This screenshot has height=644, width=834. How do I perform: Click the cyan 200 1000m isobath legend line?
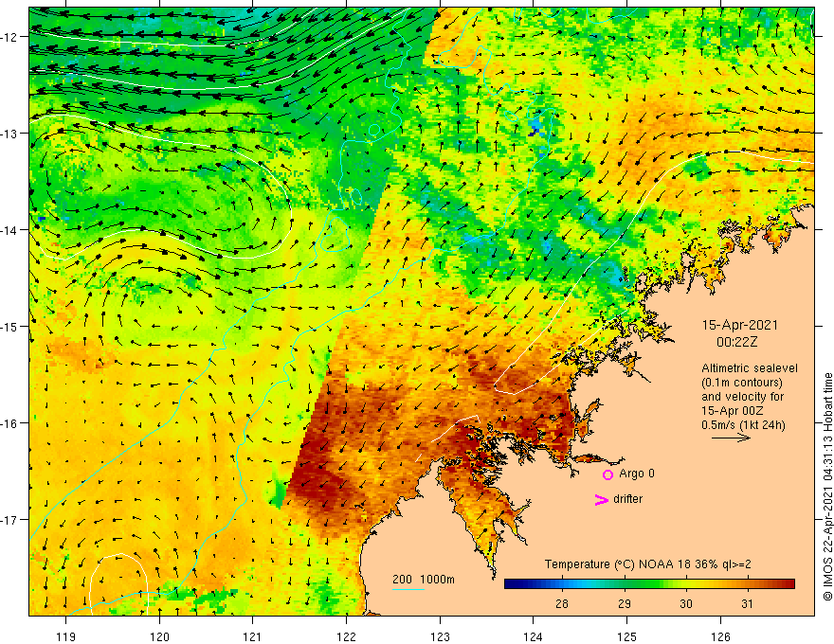click(408, 589)
